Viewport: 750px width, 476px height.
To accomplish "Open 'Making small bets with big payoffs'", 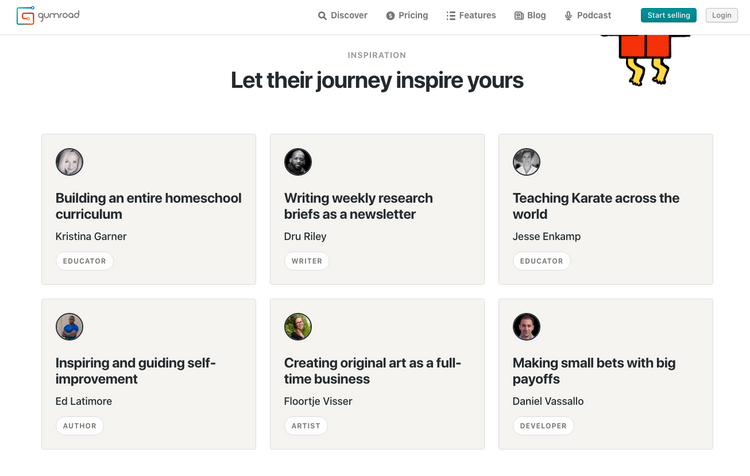I will click(594, 371).
